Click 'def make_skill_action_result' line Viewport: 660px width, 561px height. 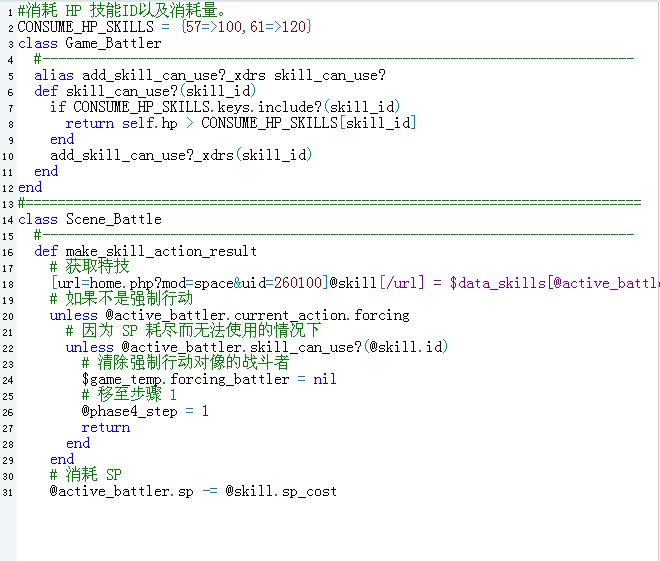click(145, 251)
